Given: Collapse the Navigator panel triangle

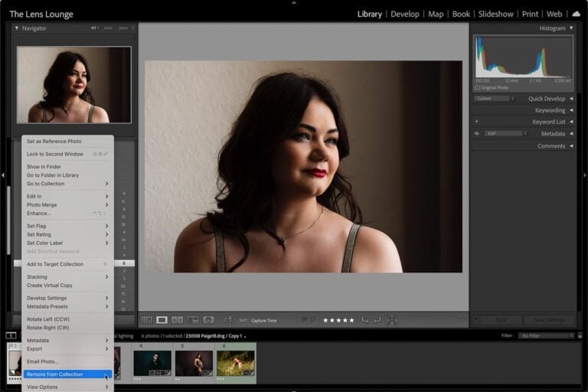Looking at the screenshot, I should coord(17,28).
